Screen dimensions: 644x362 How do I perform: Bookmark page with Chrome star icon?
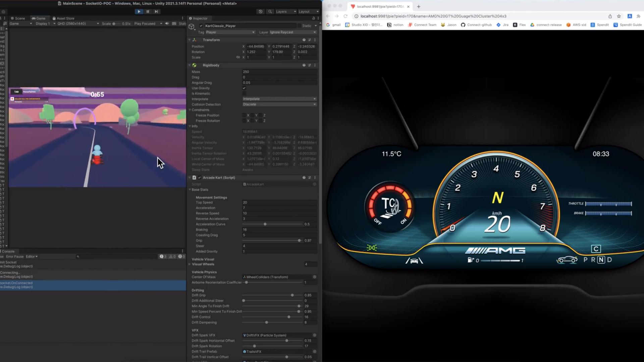(619, 16)
